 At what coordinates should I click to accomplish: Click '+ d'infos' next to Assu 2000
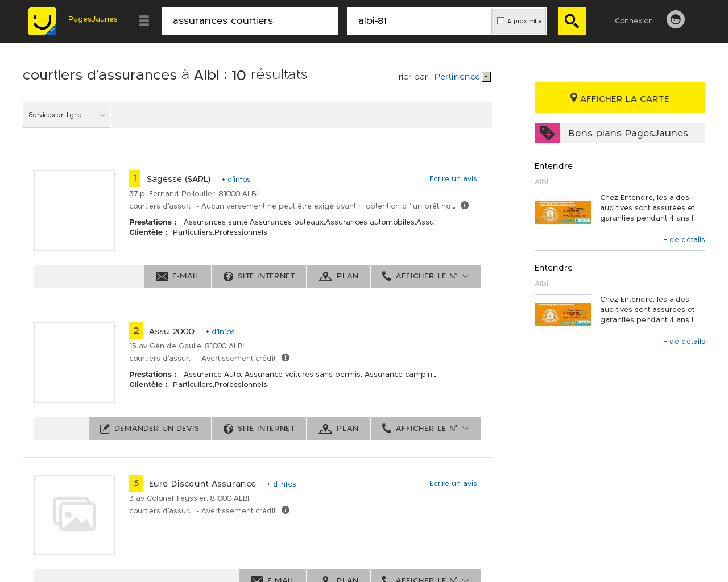220,332
